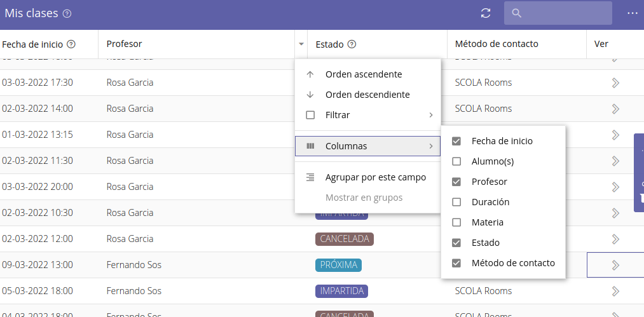
Task: Uncheck the Fecha de inicio column checkbox
Action: 456,141
